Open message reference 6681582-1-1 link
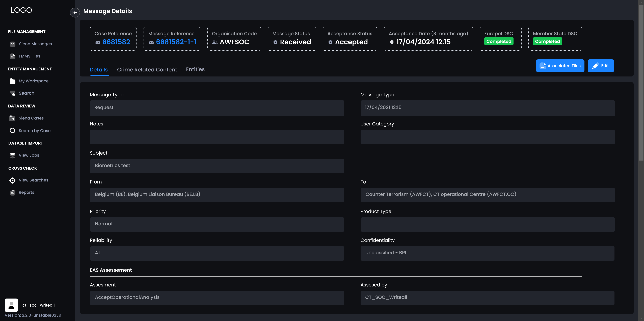Image resolution: width=644 pixels, height=321 pixels. tap(176, 42)
